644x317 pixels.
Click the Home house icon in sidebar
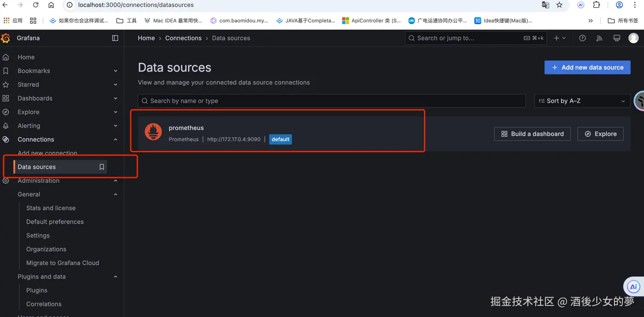click(6, 57)
